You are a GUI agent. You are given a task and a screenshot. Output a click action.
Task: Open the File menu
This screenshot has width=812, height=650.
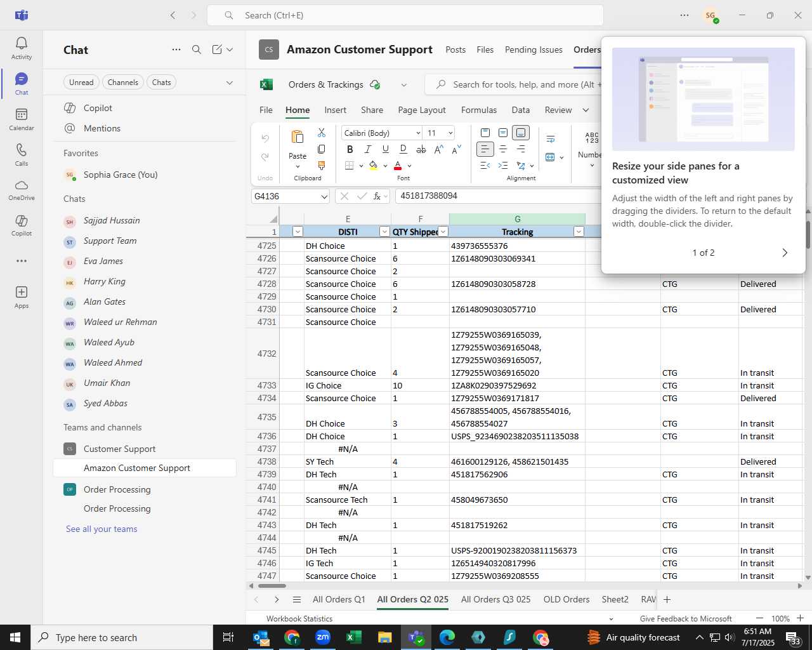coord(266,110)
